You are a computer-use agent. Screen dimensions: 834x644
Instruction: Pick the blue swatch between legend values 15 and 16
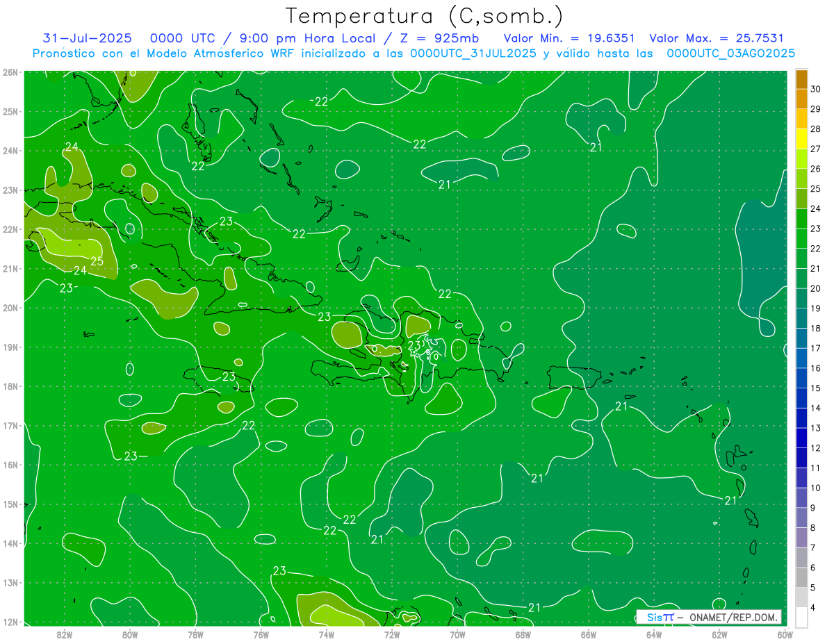click(x=801, y=378)
